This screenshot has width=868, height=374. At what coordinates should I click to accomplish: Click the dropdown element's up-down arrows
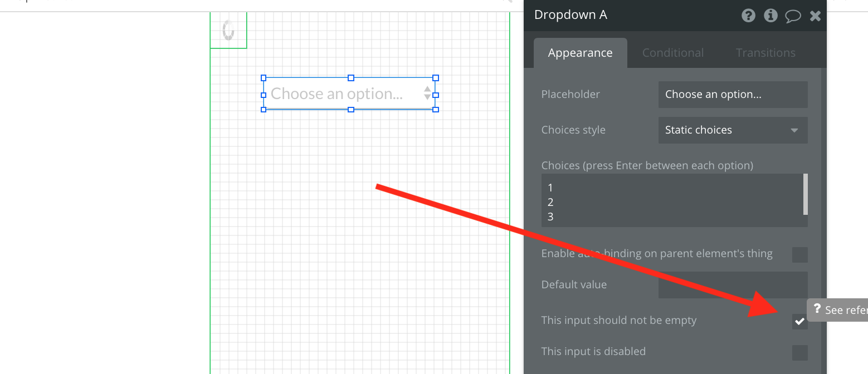click(427, 93)
